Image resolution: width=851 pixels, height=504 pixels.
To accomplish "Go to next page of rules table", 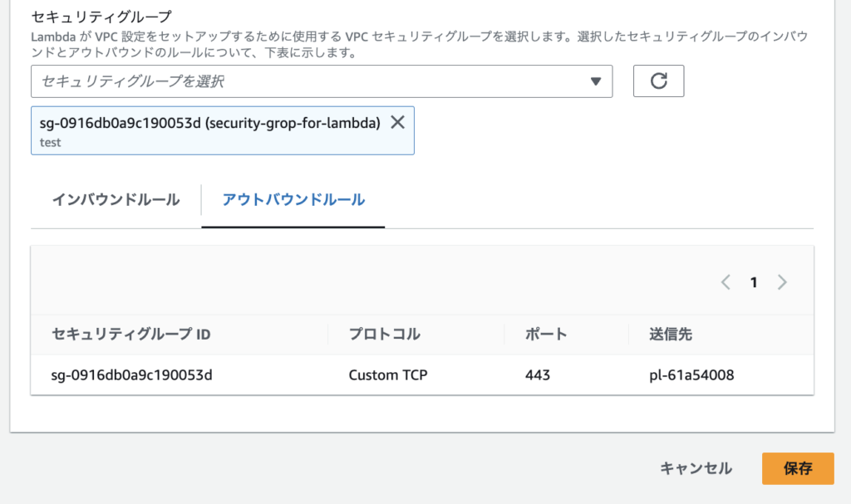I will click(x=781, y=282).
